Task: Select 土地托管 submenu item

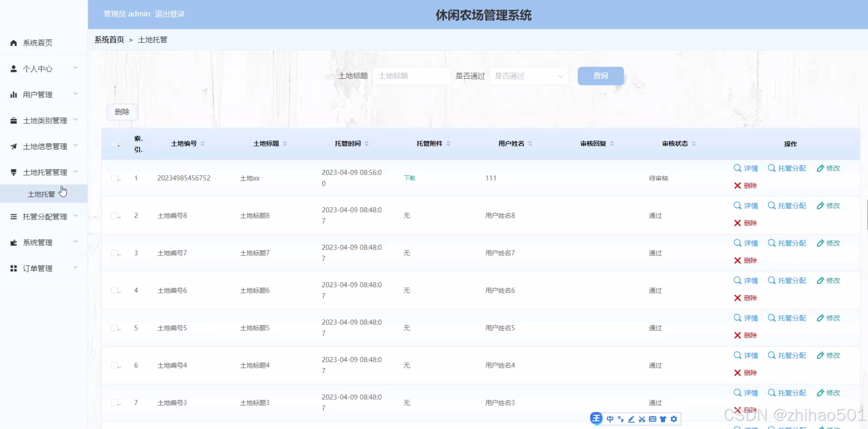Action: click(42, 194)
